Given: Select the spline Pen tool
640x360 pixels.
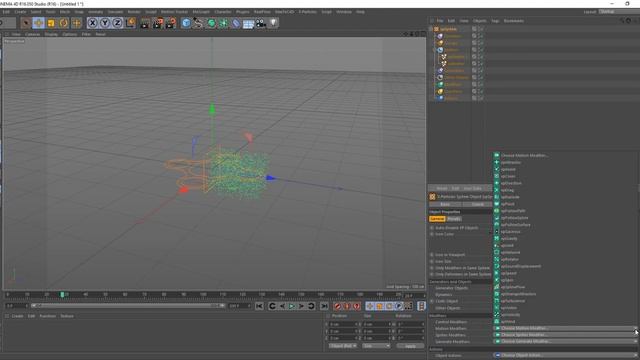Looking at the screenshot, I should pos(198,23).
